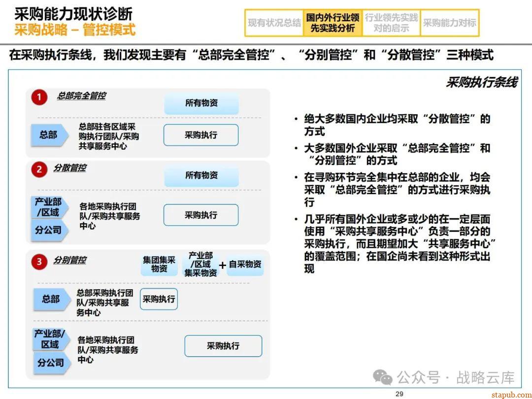
Task: Click text 总部采购执行团队/采购共享服务中心 in 分别管控
Action: tap(105, 302)
